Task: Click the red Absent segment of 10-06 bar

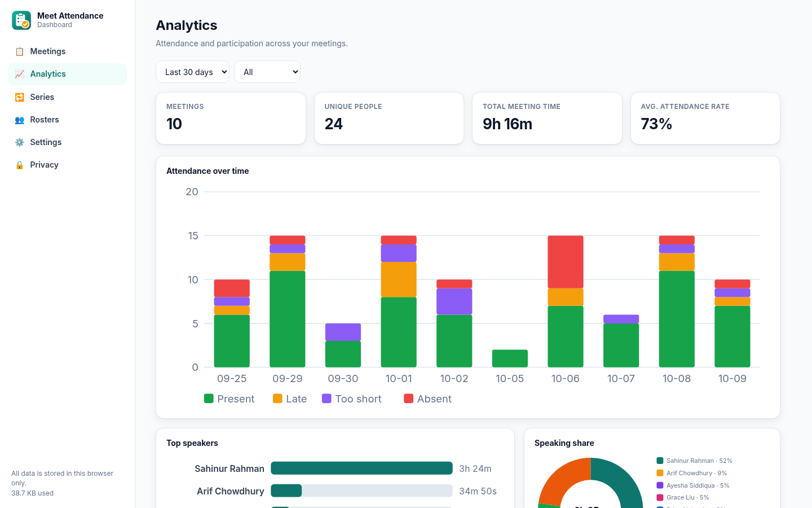Action: pyautogui.click(x=566, y=262)
